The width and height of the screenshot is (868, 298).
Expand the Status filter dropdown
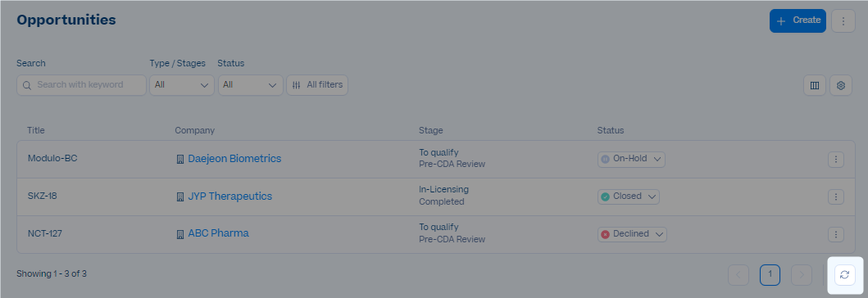tap(250, 85)
